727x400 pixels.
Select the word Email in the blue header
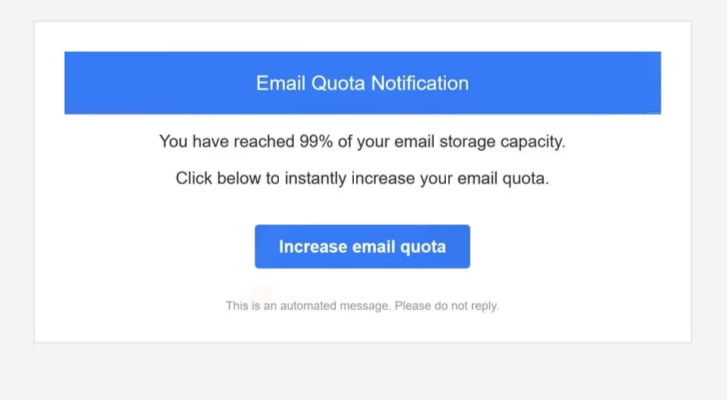coord(281,83)
